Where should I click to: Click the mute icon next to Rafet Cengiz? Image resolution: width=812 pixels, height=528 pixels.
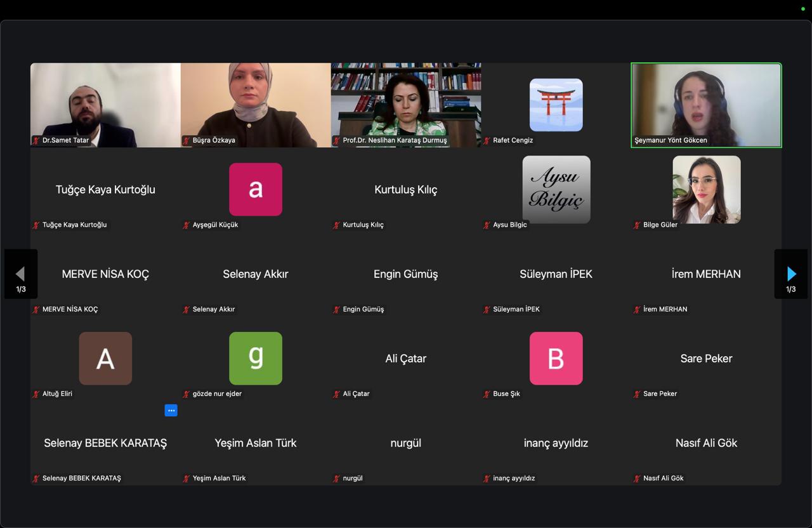pyautogui.click(x=486, y=141)
